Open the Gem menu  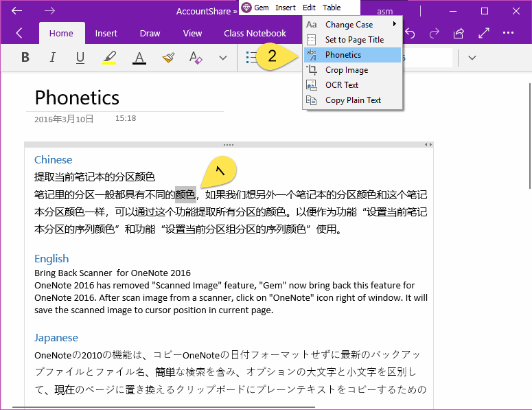(262, 8)
